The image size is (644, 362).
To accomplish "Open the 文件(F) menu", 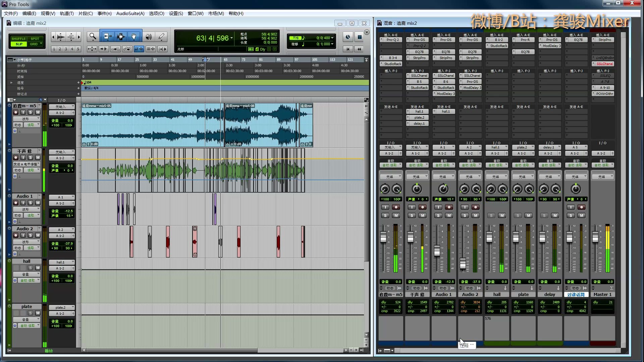I will click(11, 13).
